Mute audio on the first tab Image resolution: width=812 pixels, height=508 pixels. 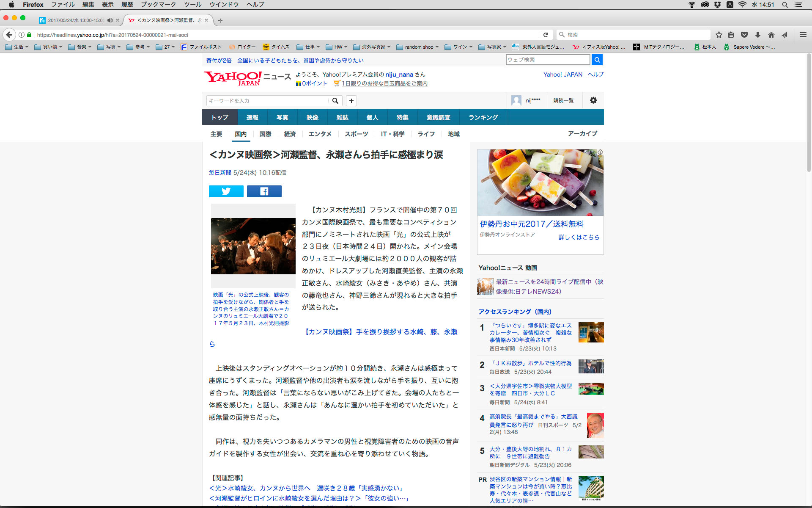[x=110, y=20]
